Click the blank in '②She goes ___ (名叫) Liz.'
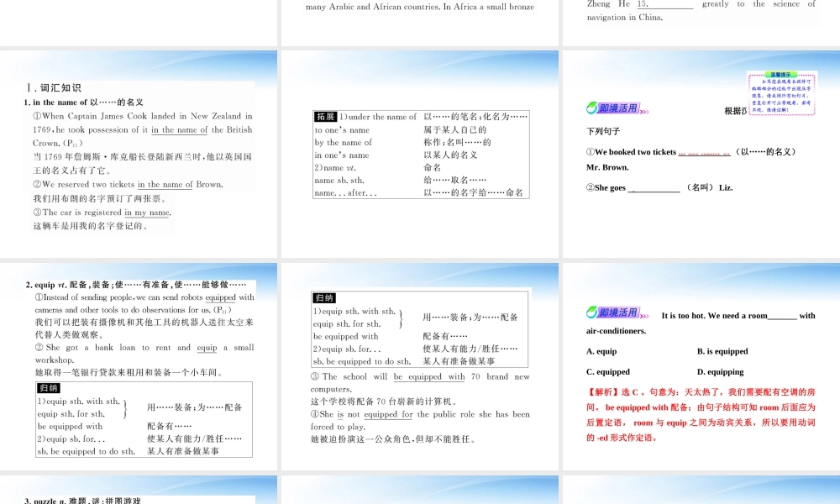Viewport: 840px width, 504px height. click(654, 188)
